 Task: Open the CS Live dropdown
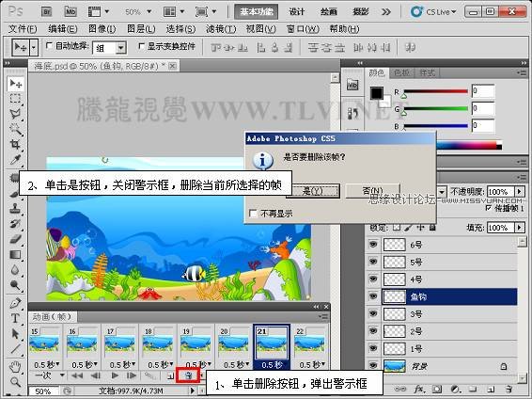[433, 12]
